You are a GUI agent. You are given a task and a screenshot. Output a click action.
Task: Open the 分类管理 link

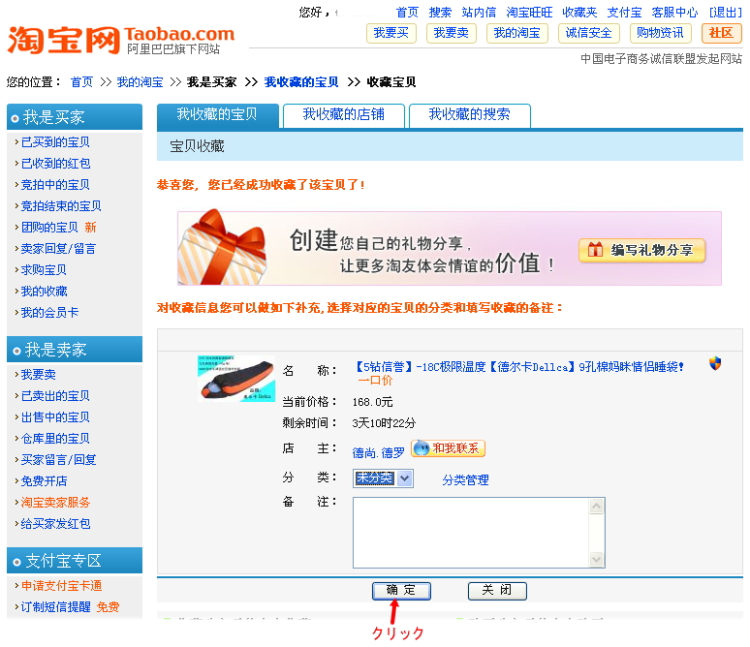[x=465, y=480]
